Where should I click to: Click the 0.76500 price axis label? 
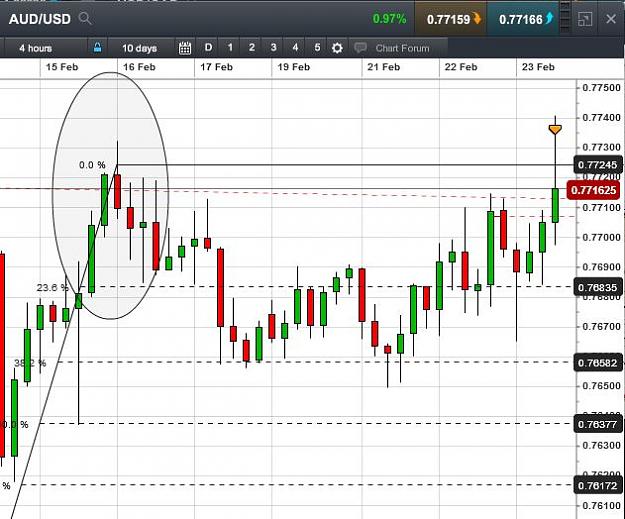click(x=601, y=386)
